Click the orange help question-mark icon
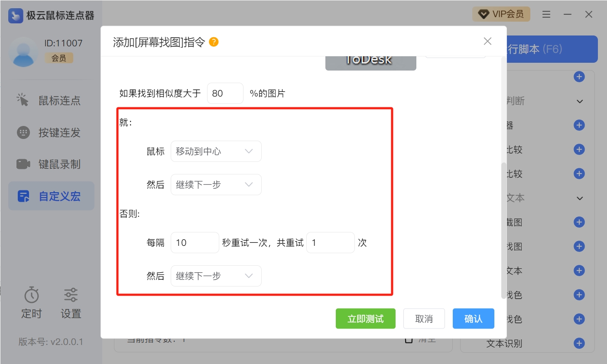The width and height of the screenshot is (607, 364). coord(214,42)
